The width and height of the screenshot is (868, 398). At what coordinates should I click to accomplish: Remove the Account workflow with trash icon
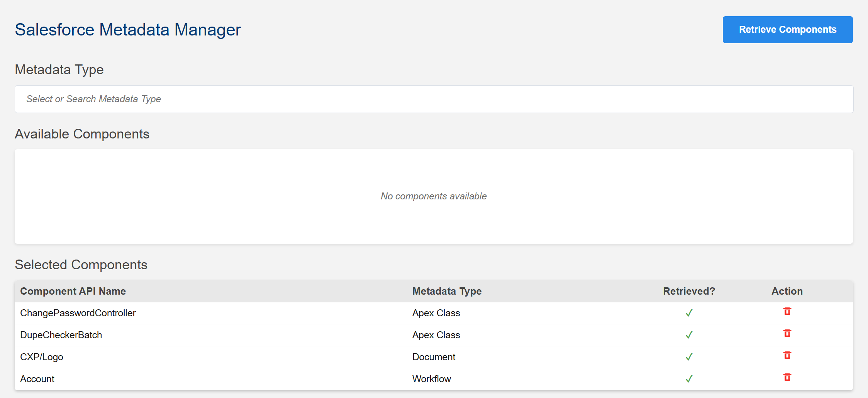pyautogui.click(x=787, y=377)
